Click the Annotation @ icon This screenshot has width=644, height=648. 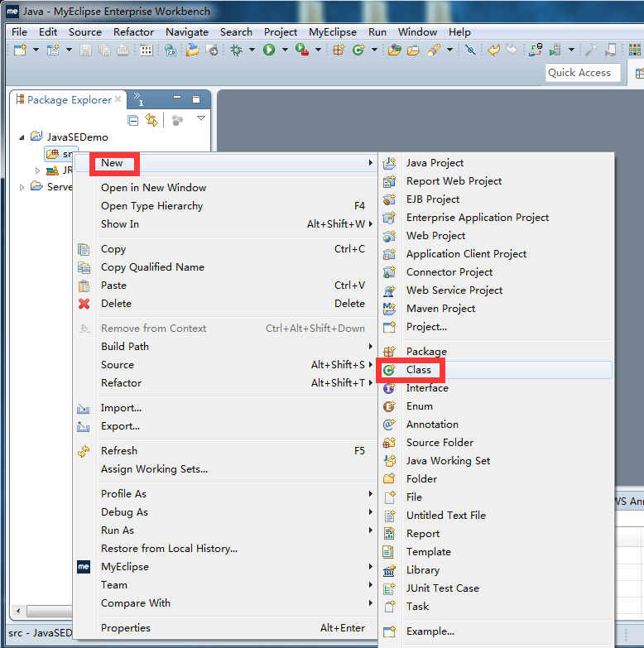click(x=389, y=425)
